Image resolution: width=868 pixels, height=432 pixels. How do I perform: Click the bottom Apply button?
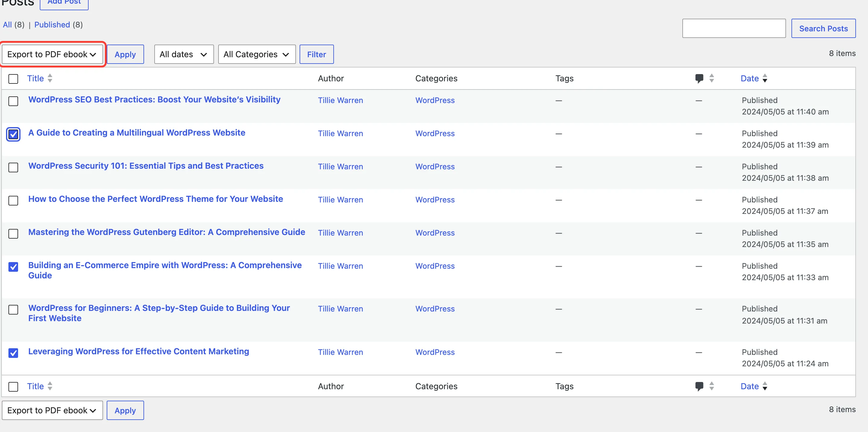point(125,410)
